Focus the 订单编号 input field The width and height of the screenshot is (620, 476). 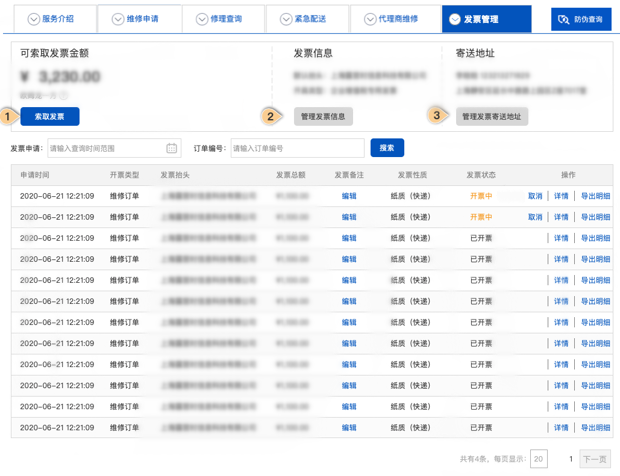tap(297, 148)
